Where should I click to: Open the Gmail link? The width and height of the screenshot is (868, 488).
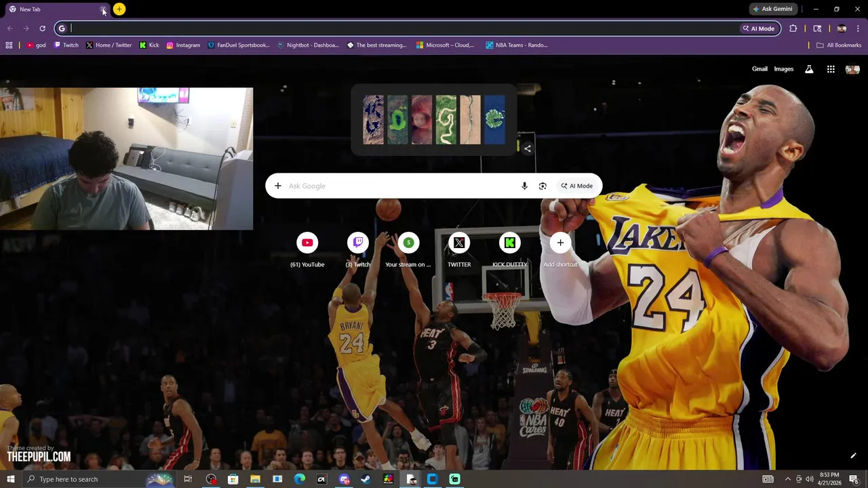[x=759, y=69]
